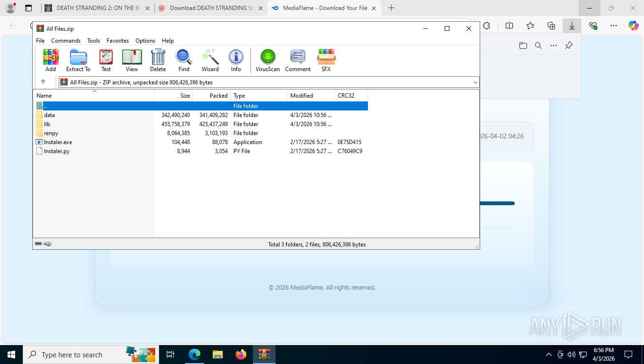This screenshot has height=364, width=644.
Task: Switch to DEATH STRANDING 2 browser tab
Action: pyautogui.click(x=98, y=8)
